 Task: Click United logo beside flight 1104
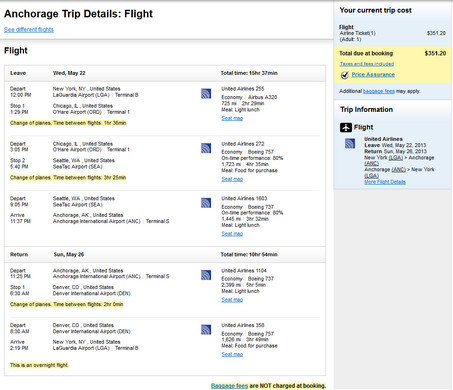(206, 275)
